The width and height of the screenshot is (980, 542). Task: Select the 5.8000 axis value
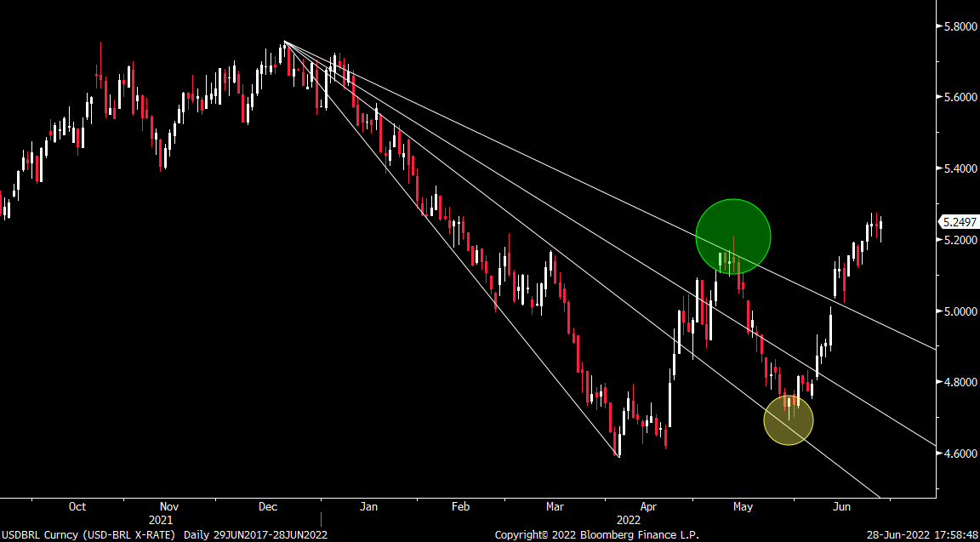point(959,27)
